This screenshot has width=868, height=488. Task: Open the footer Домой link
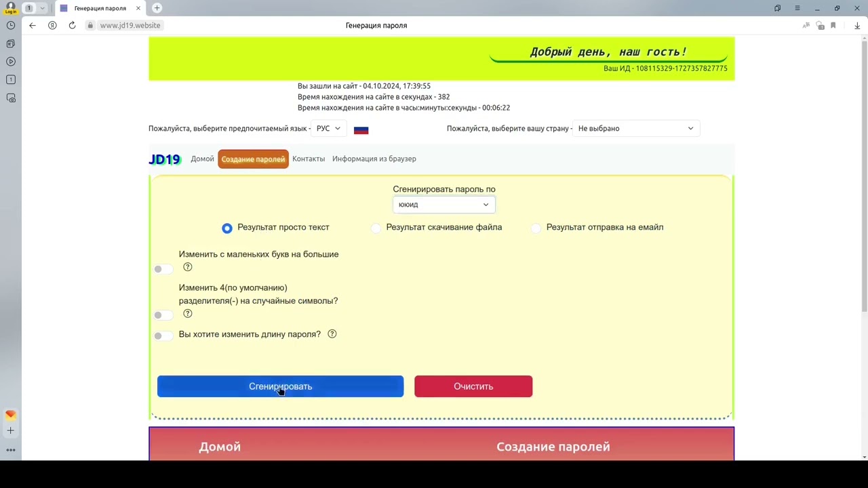220,447
